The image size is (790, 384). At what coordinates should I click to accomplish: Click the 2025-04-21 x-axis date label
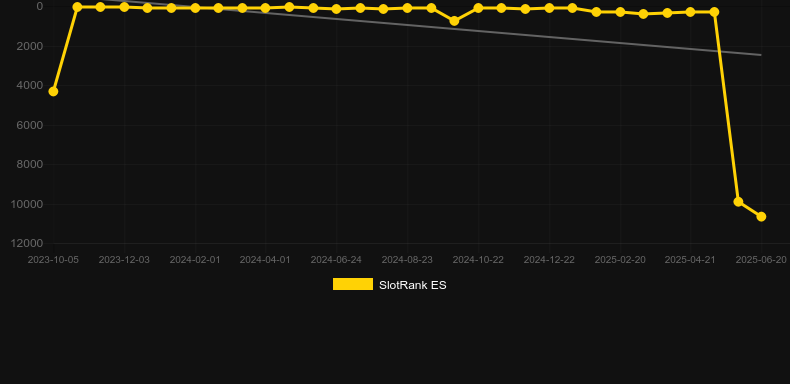pos(690,260)
